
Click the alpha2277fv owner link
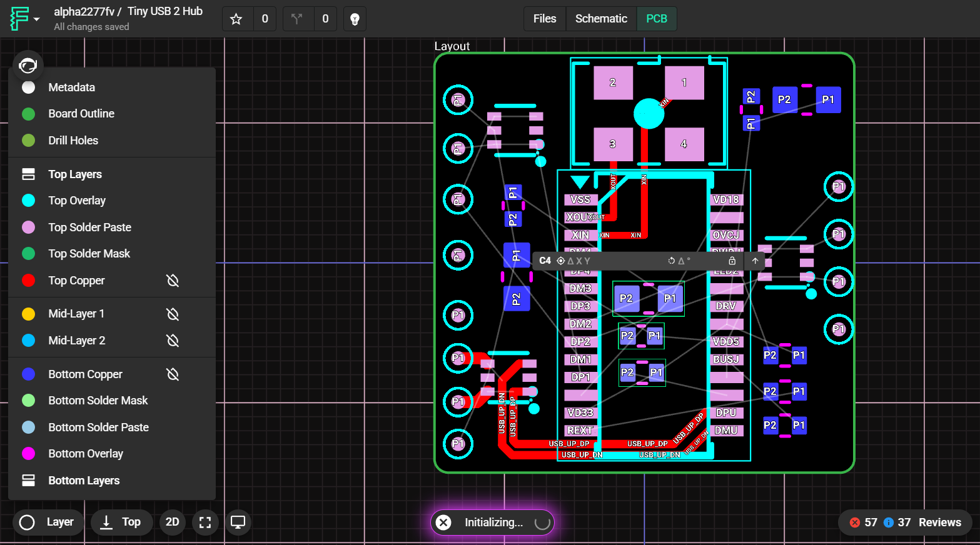coord(84,12)
